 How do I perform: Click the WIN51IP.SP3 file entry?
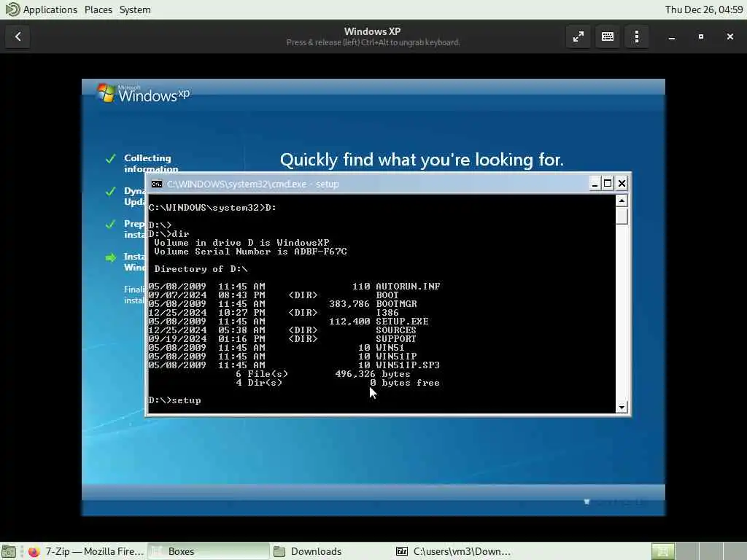pyautogui.click(x=407, y=365)
